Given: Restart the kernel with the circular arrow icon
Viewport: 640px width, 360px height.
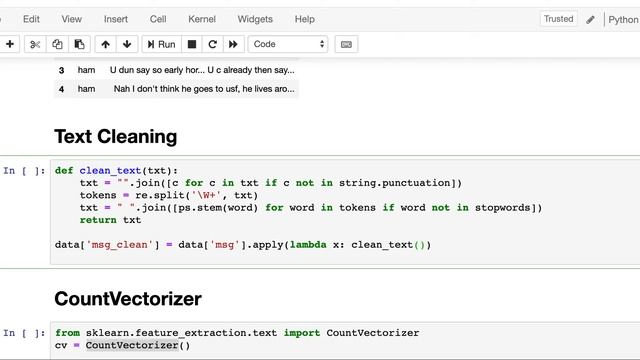Looking at the screenshot, I should (x=212, y=44).
